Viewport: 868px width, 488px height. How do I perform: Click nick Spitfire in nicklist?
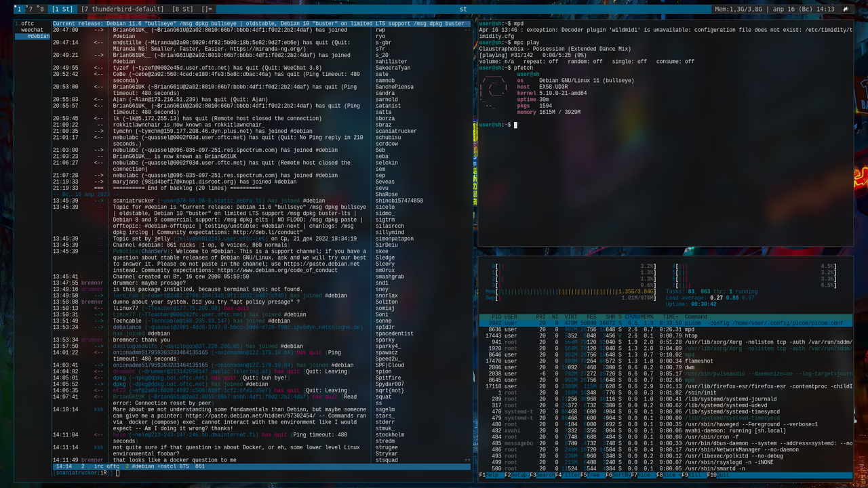[388, 378]
